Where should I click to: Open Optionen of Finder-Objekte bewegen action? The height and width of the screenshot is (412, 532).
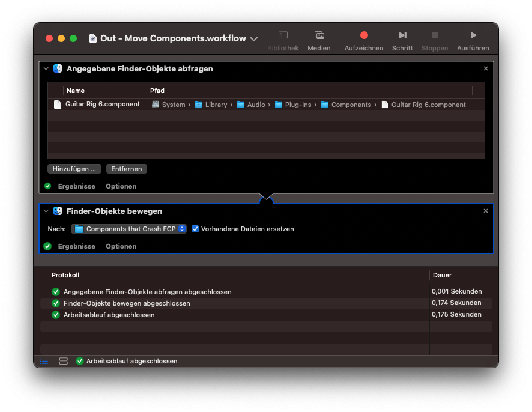pyautogui.click(x=121, y=246)
